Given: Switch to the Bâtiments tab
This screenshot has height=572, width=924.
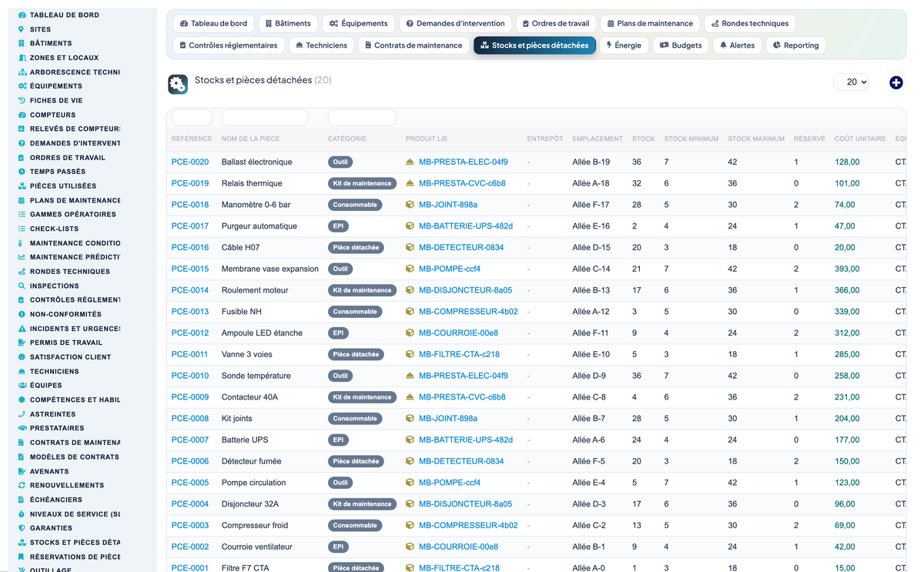Looking at the screenshot, I should tap(287, 24).
